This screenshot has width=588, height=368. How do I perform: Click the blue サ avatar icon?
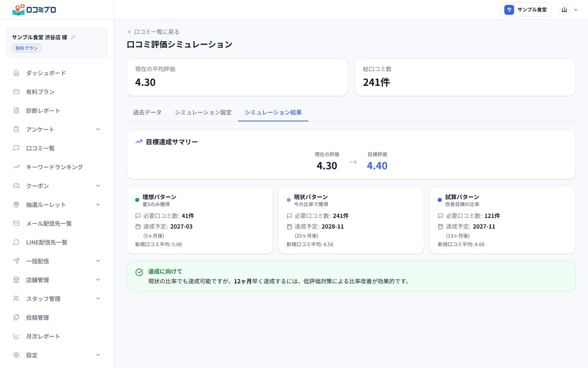(x=509, y=10)
